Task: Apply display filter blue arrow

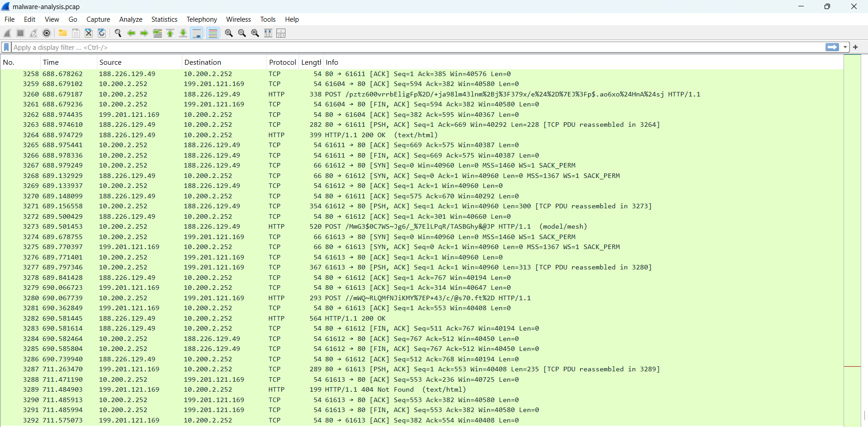Action: pos(832,47)
